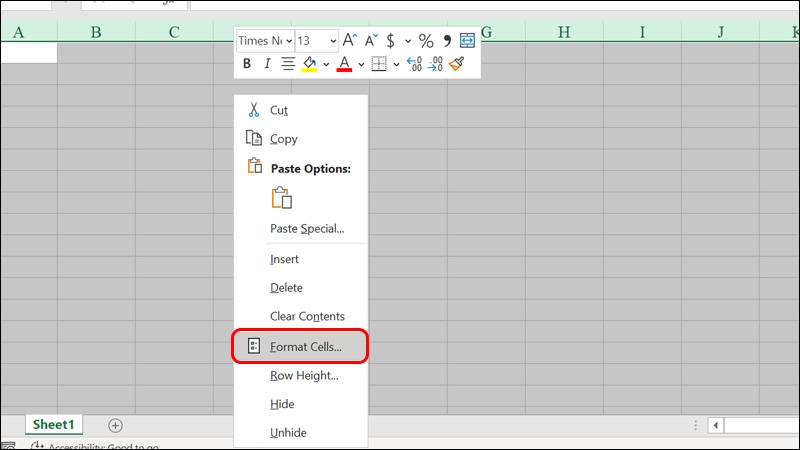Select column G header

pos(487,32)
